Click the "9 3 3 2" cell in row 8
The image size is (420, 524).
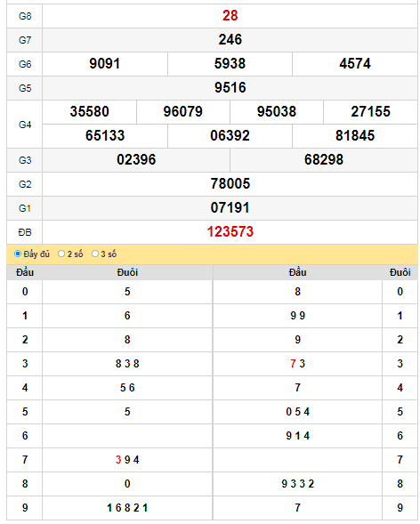298,484
